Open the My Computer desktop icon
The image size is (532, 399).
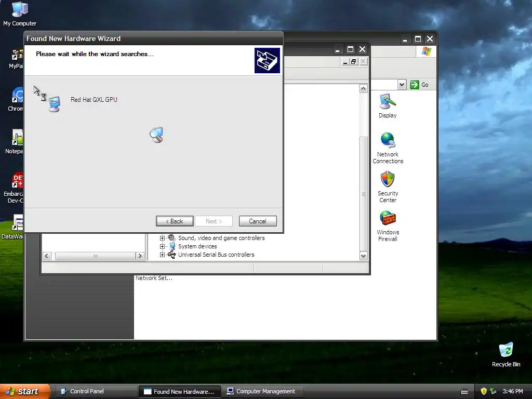click(x=20, y=14)
